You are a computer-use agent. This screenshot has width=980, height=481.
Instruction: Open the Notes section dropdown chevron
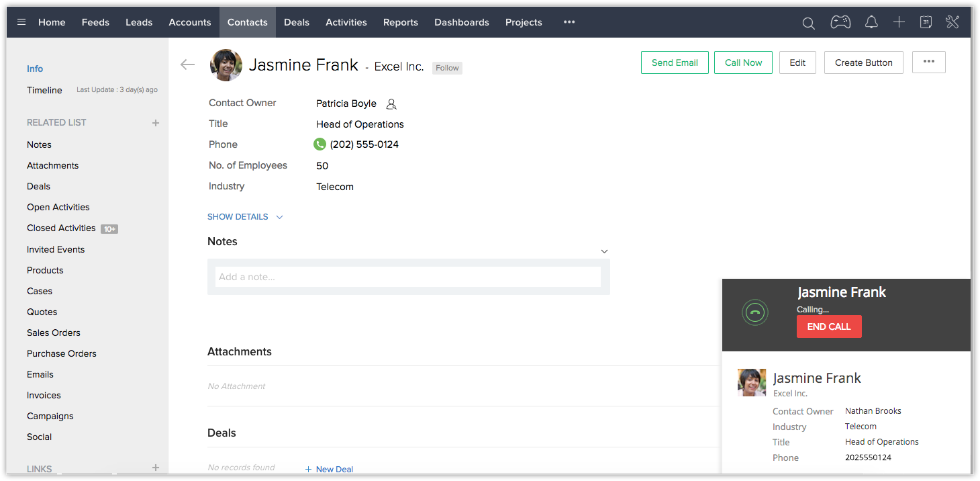pyautogui.click(x=604, y=251)
